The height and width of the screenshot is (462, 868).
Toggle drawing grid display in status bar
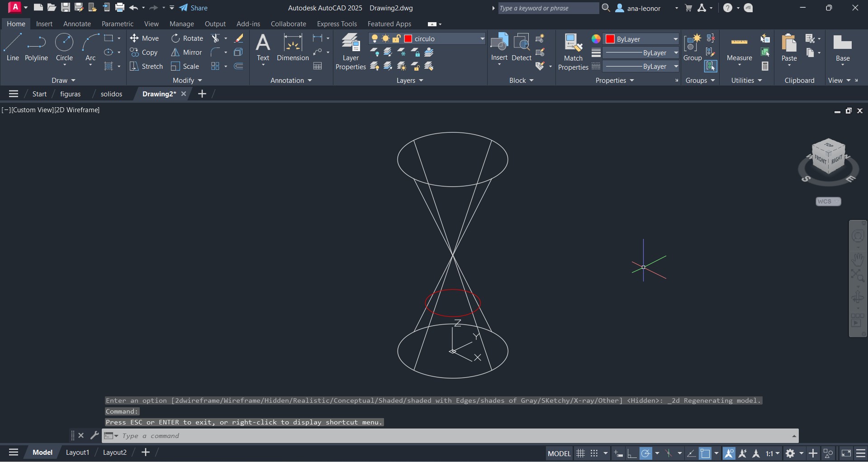[x=580, y=453]
